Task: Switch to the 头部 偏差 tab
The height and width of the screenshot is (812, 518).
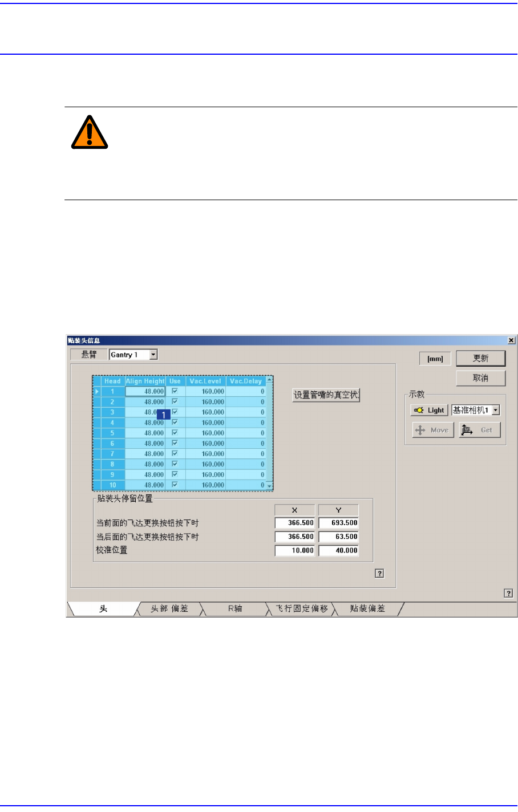Action: click(x=169, y=608)
